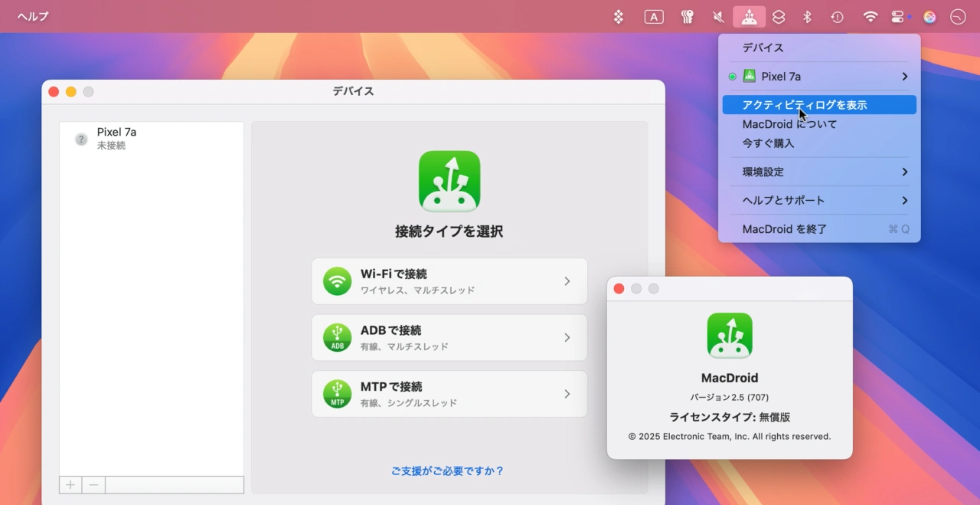The height and width of the screenshot is (505, 980).
Task: Expand the 環境設定 submenu
Action: (x=818, y=172)
